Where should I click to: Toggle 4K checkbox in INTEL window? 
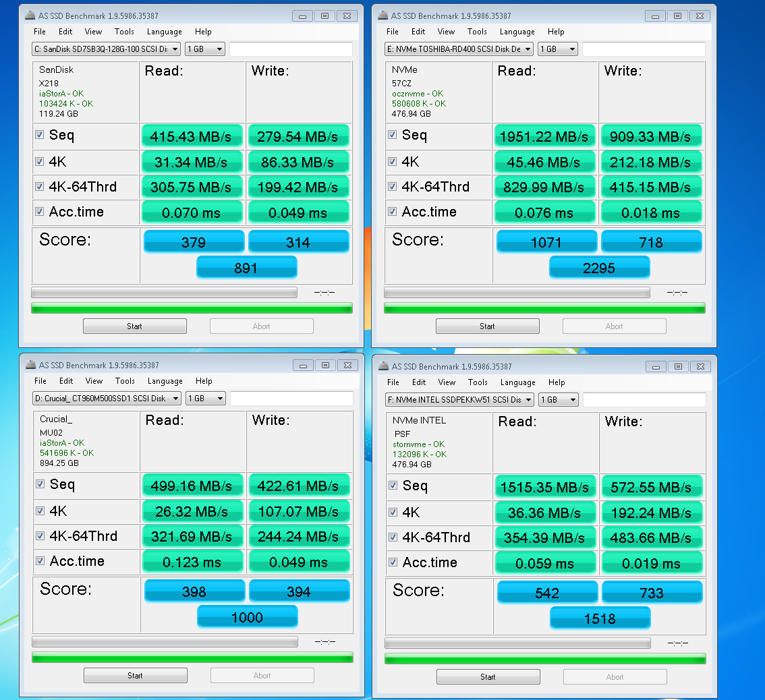(393, 513)
